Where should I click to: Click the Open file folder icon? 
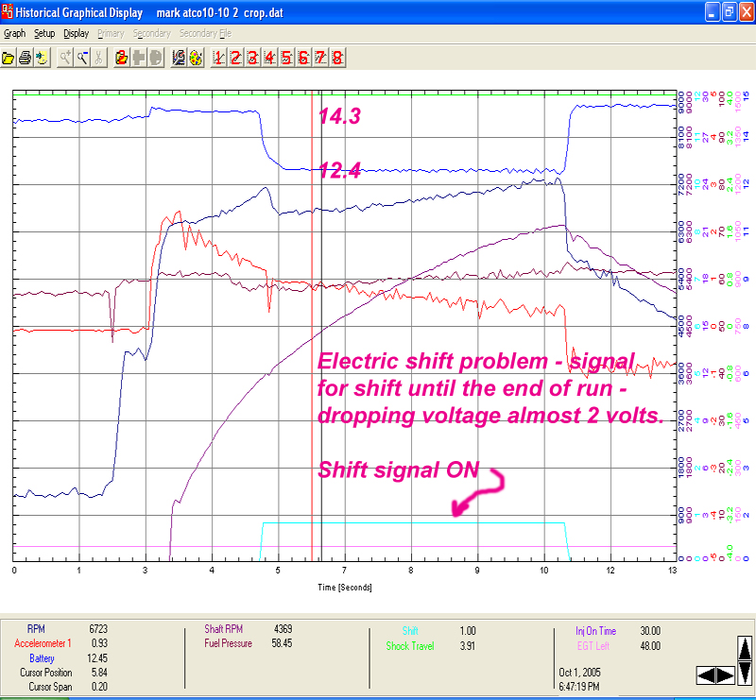pos(9,58)
